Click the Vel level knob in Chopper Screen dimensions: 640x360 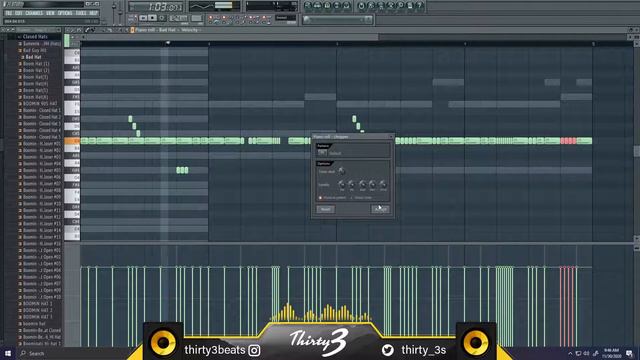pos(352,185)
